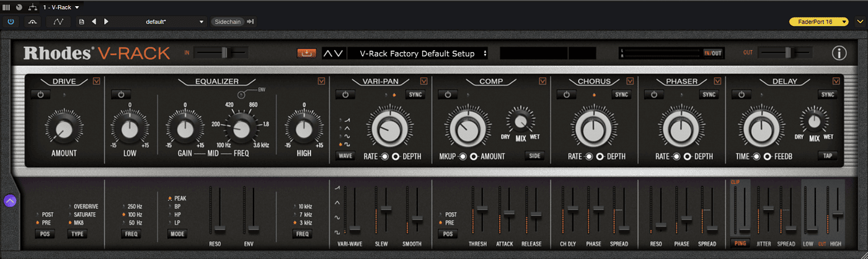Click the Delay section power button
This screenshot has height=259, width=868.
(740, 95)
